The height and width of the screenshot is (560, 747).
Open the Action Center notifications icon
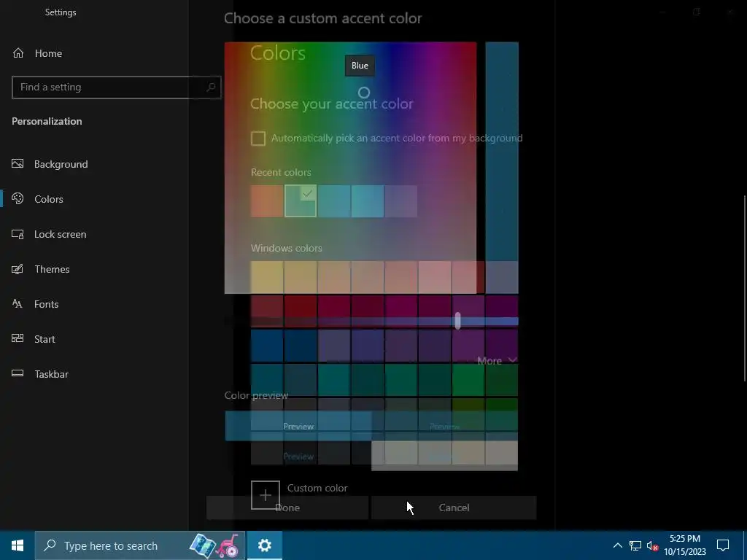pos(723,545)
